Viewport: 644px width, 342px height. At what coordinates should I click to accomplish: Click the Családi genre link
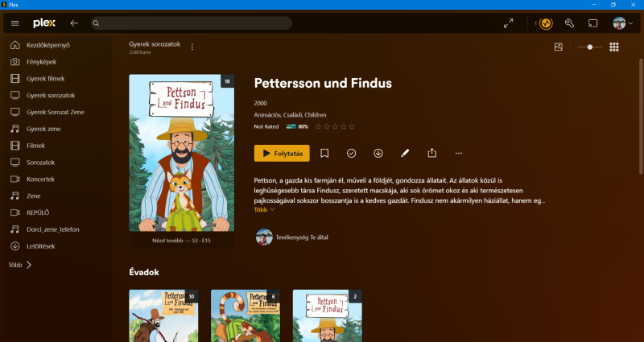[292, 115]
